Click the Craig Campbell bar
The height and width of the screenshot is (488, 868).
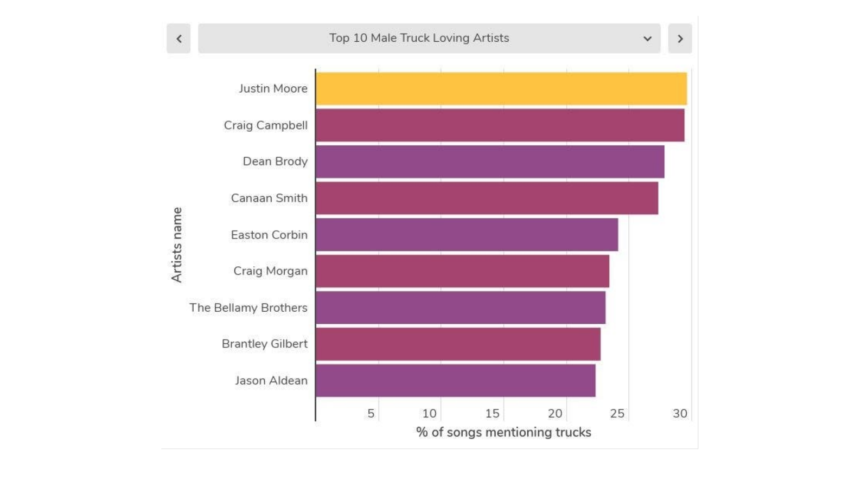coord(500,125)
